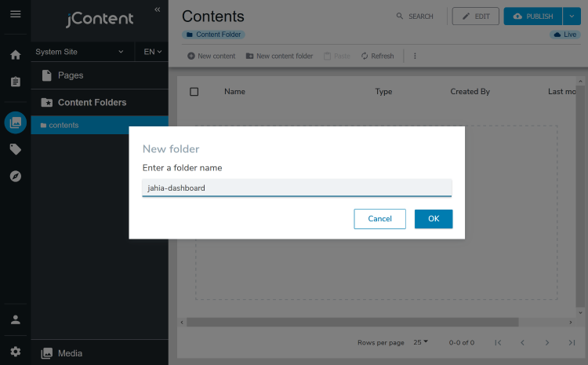Open the Pages section
The width and height of the screenshot is (588, 365).
point(100,75)
